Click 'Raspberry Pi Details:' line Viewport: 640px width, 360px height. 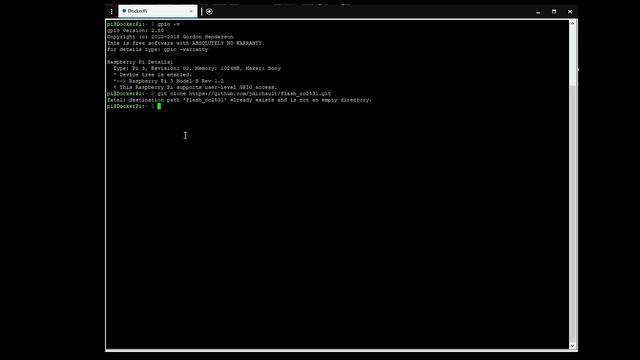click(140, 62)
